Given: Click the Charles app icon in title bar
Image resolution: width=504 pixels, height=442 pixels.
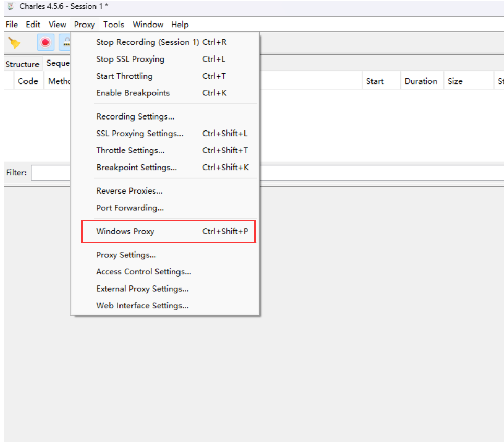Looking at the screenshot, I should tap(10, 6).
